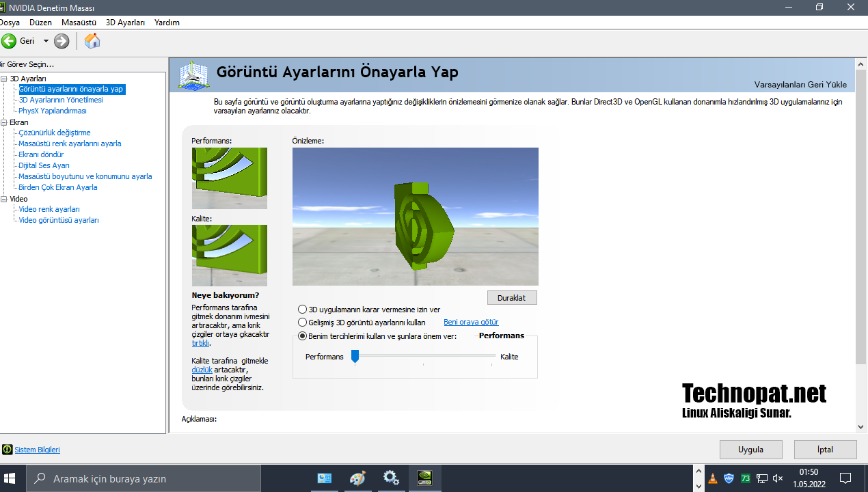
Task: Open 'Birden Çok Ekran Ayarla' item
Action: (x=58, y=187)
